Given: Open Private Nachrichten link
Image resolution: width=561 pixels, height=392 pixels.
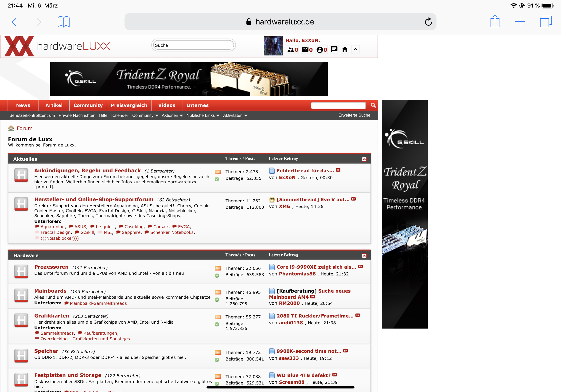Looking at the screenshot, I should tap(77, 115).
